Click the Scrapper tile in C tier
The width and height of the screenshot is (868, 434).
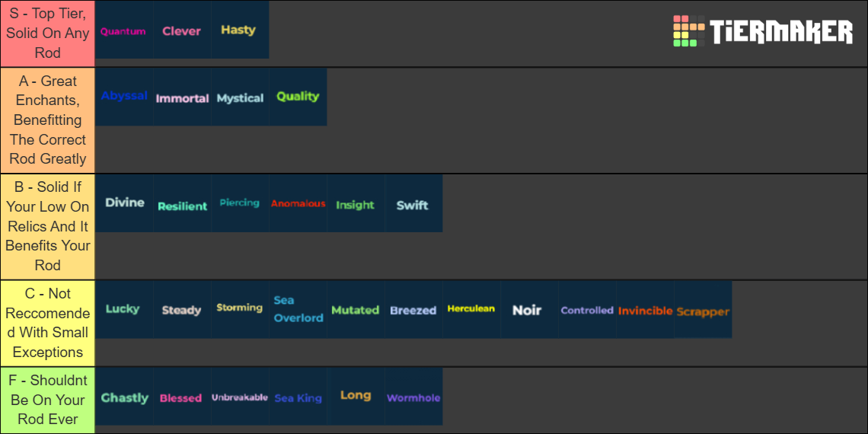703,309
